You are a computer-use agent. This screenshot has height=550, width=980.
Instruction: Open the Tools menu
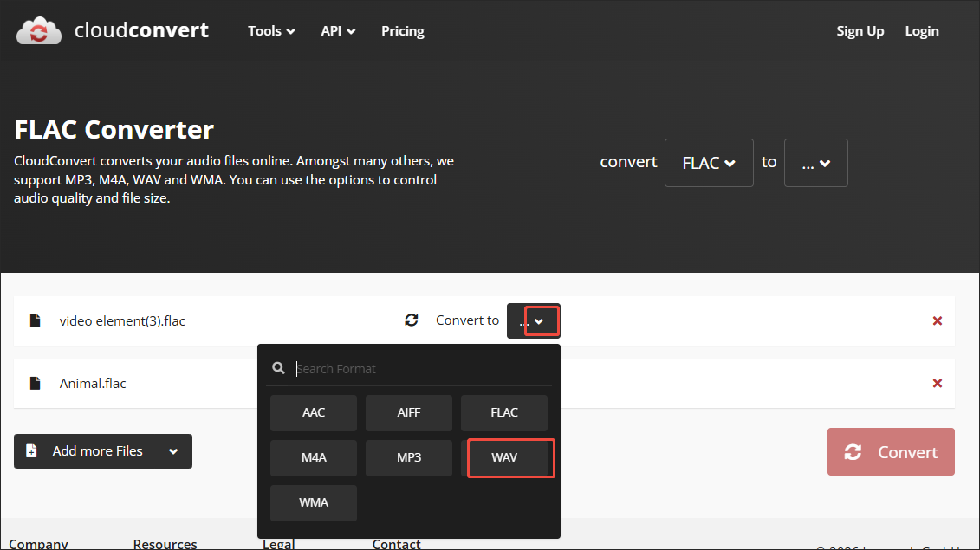click(270, 30)
